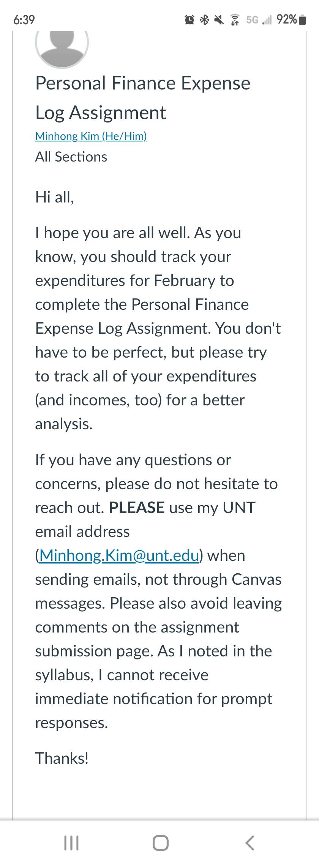The image size is (319, 868).
Task: Tap the "Thanks!" closing text
Action: pos(62,758)
